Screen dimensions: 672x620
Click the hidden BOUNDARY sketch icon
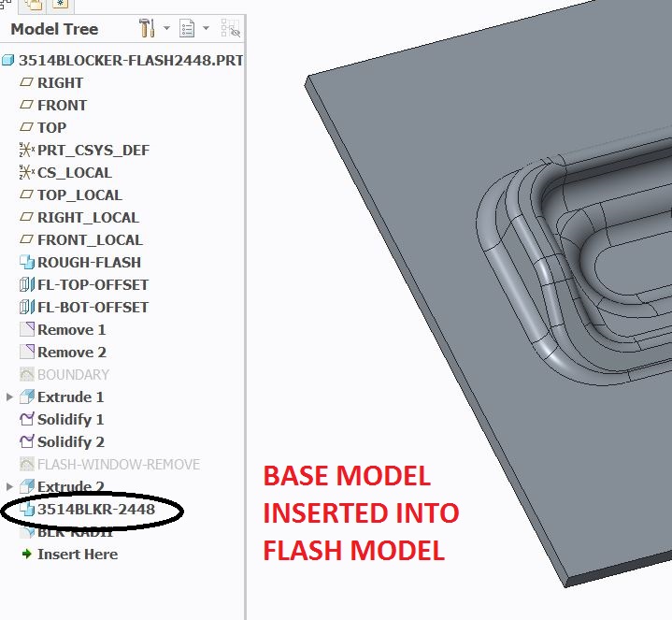tap(27, 374)
